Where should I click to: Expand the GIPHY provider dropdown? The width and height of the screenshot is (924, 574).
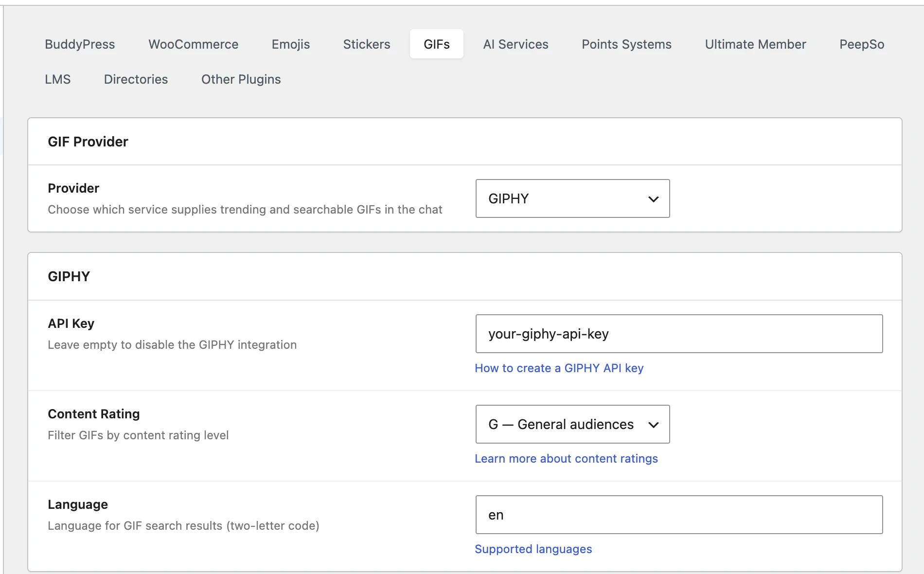[x=572, y=198]
